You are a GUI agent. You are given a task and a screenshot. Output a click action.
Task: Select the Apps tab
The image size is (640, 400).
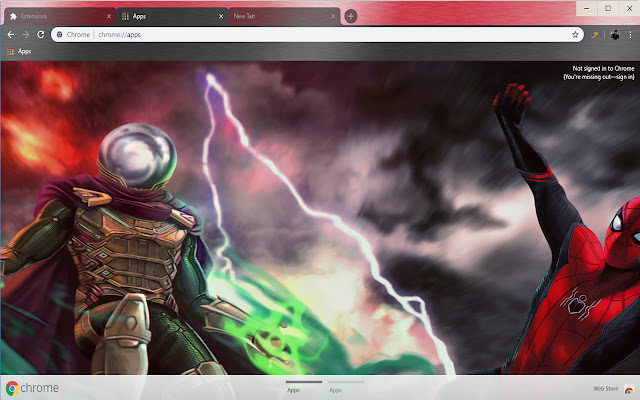(x=173, y=16)
